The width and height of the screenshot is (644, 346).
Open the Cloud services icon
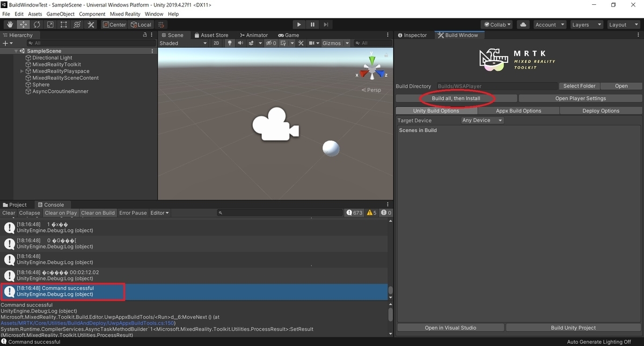point(523,25)
